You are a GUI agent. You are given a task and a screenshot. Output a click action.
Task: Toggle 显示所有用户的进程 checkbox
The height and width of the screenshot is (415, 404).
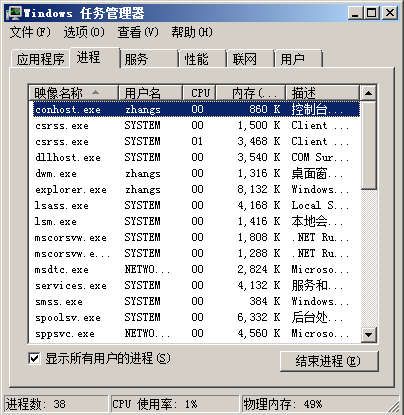click(x=34, y=359)
